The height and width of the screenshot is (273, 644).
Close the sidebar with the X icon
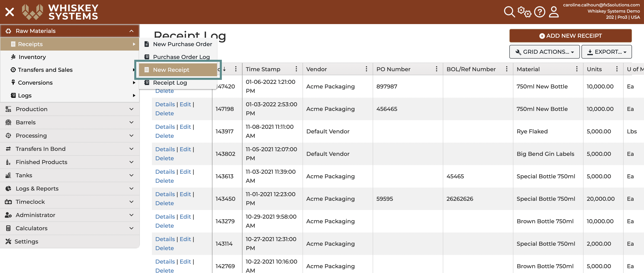coord(9,12)
